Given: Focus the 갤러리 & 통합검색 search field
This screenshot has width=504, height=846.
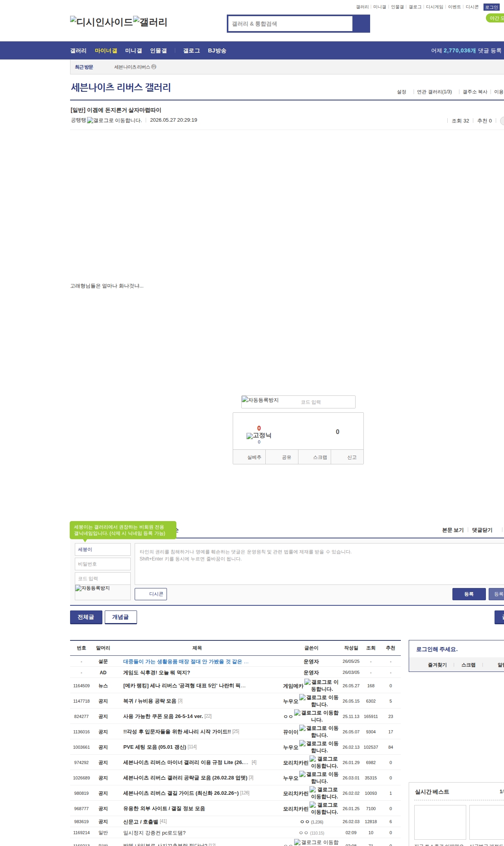Looking at the screenshot, I should point(291,24).
